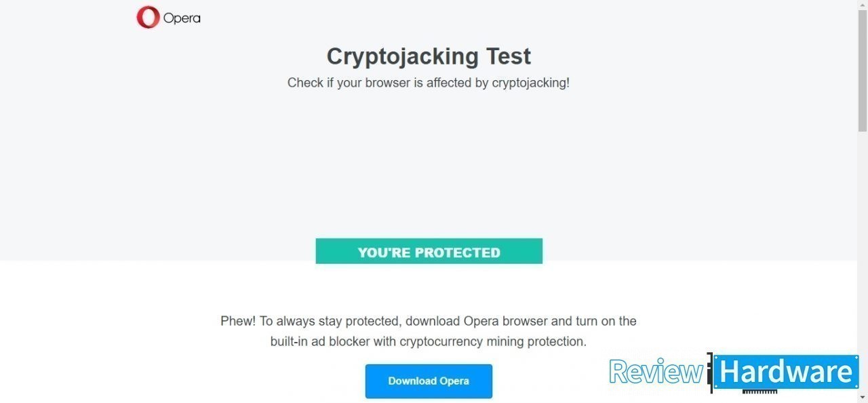Click the 'built-in ad blocker' phrase

tap(320, 341)
